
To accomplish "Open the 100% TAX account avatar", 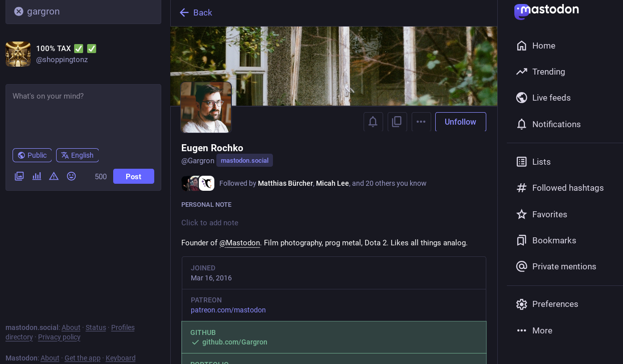I will 18,54.
